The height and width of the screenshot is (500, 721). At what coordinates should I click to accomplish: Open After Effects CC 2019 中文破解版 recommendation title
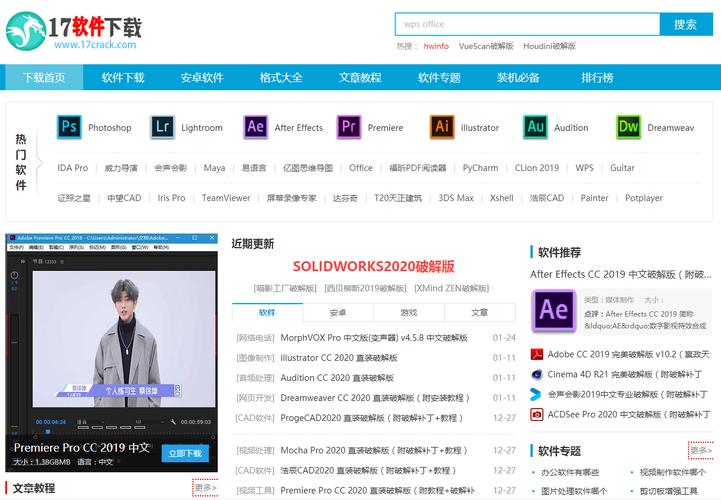tap(621, 275)
